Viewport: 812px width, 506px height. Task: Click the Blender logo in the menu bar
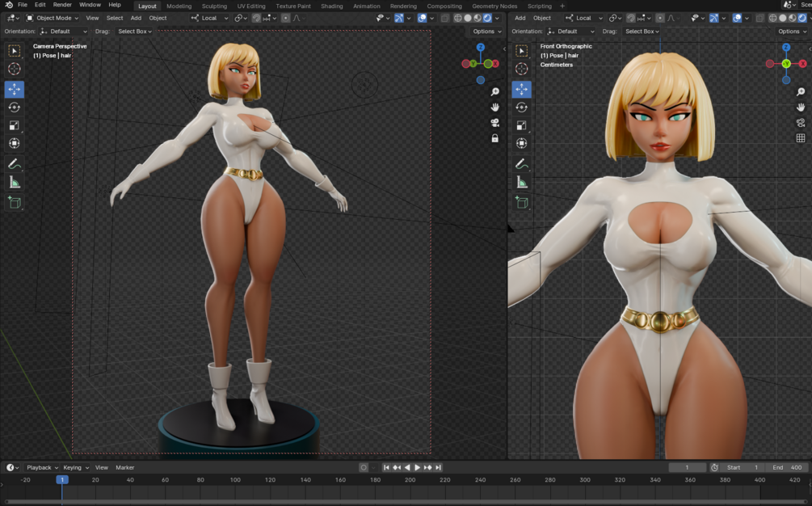tap(9, 5)
